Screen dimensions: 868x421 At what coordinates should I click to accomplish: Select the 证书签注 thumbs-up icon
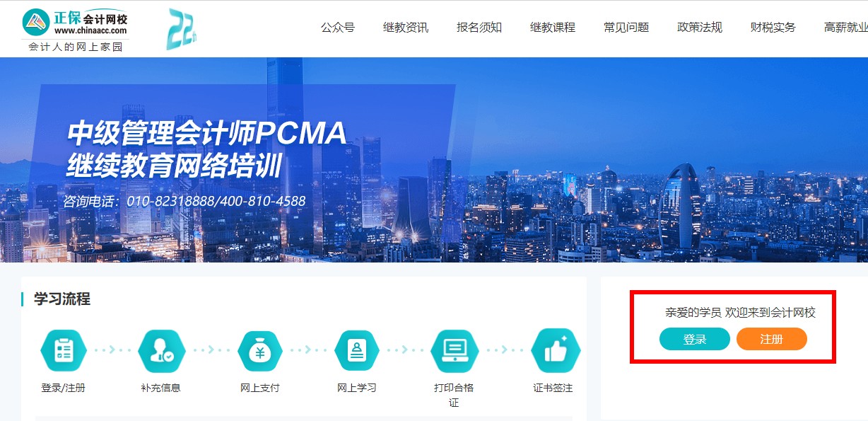point(555,350)
